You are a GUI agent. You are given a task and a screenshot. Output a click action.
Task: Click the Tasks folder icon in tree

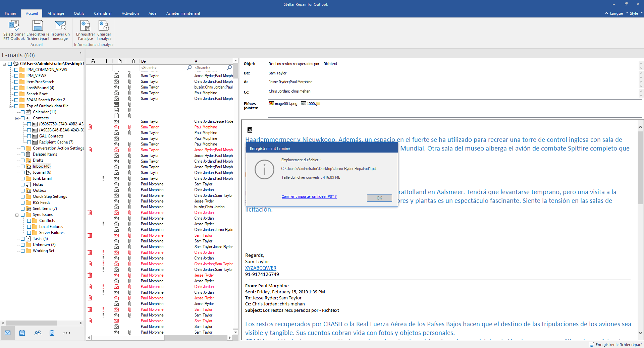coord(29,239)
